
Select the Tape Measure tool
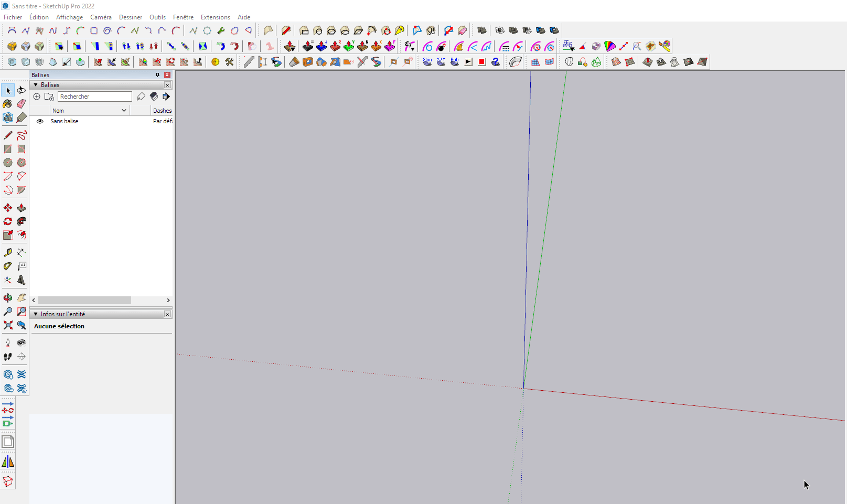[x=8, y=253]
